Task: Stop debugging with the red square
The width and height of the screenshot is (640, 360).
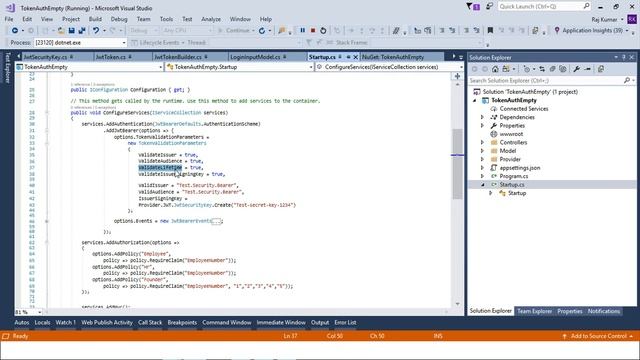Action: tap(313, 31)
